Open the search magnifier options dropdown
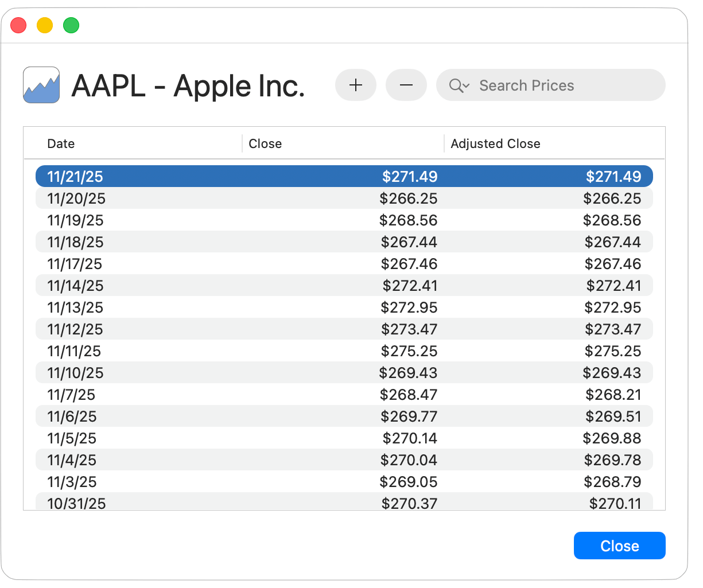Screen dimensions: 703x588 (460, 85)
